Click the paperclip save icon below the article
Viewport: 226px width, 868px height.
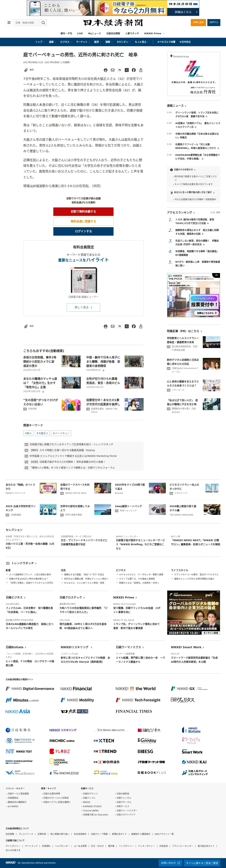point(26,326)
